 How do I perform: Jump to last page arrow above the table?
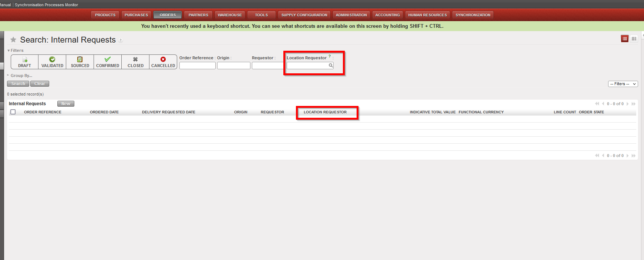(634, 104)
